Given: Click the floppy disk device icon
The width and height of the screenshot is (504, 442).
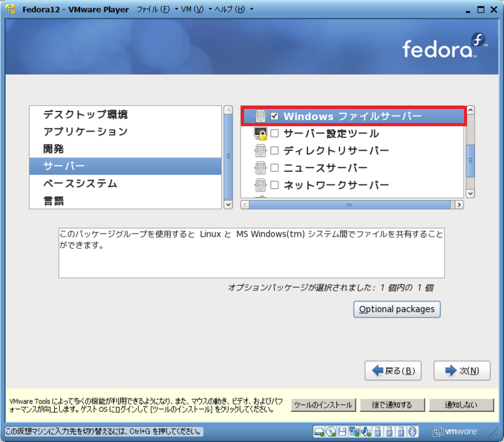Looking at the screenshot, I should [x=342, y=432].
